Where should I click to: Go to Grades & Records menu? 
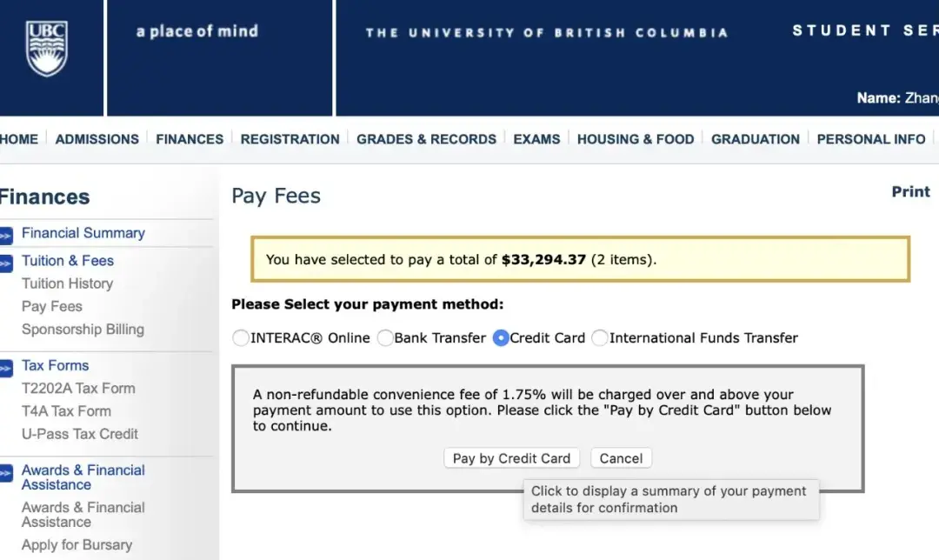tap(426, 139)
